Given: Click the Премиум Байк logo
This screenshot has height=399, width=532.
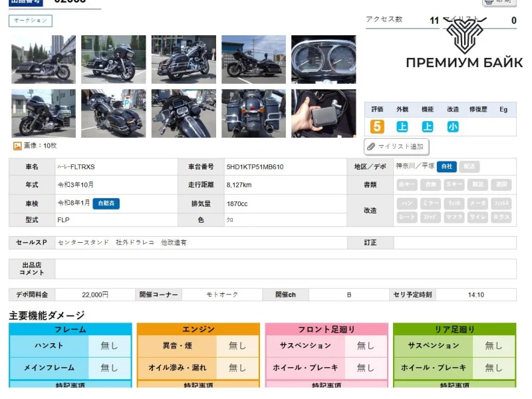Looking at the screenshot, I should (464, 45).
